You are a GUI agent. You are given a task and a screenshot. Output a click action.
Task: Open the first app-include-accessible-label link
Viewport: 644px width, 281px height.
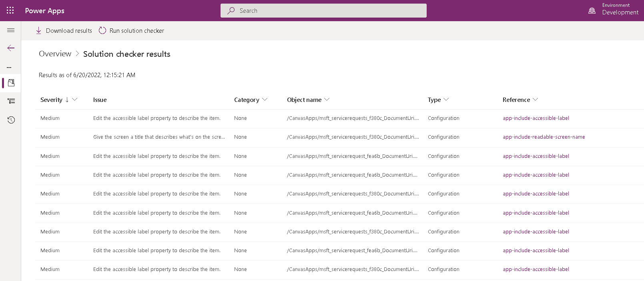[536, 118]
